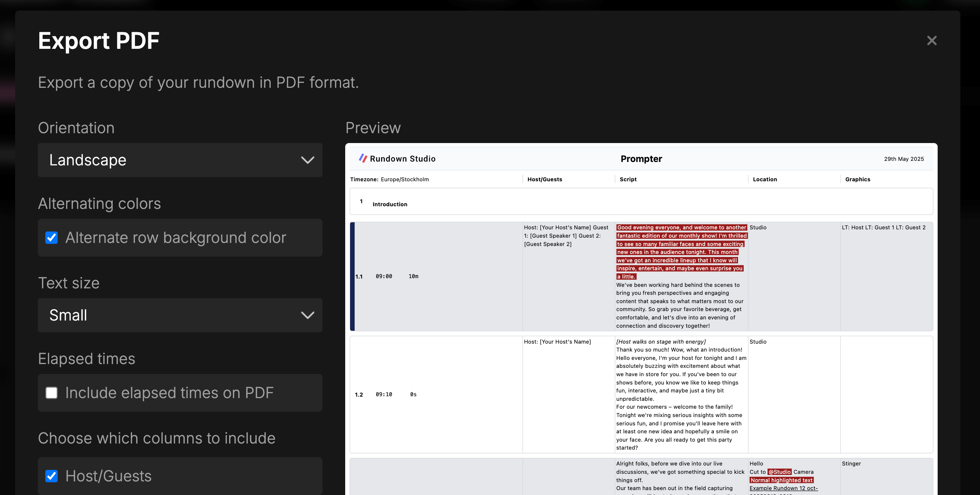
Task: Click the Timezone Europe/Stockholm text
Action: (x=389, y=179)
